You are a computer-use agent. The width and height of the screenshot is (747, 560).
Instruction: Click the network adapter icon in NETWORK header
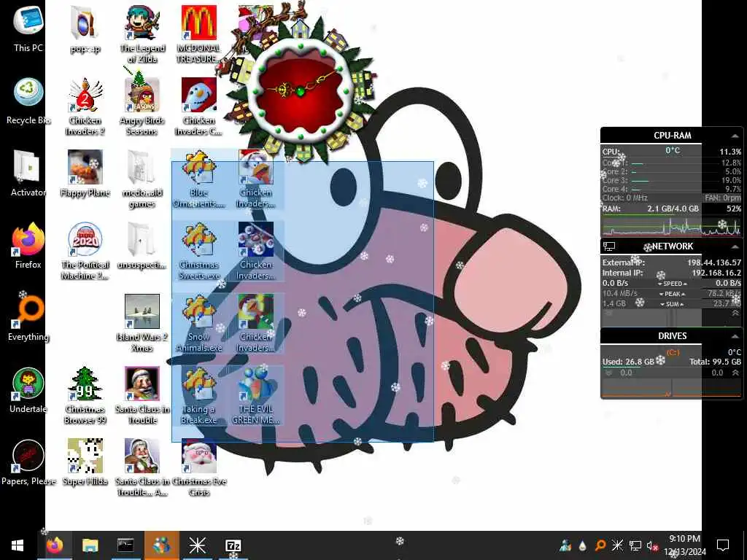[x=609, y=246]
